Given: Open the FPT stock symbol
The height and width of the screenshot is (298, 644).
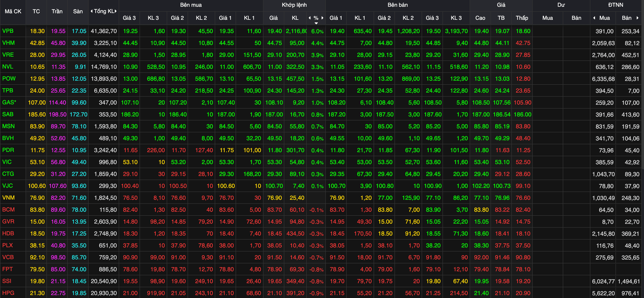Looking at the screenshot, I should pos(7,269).
